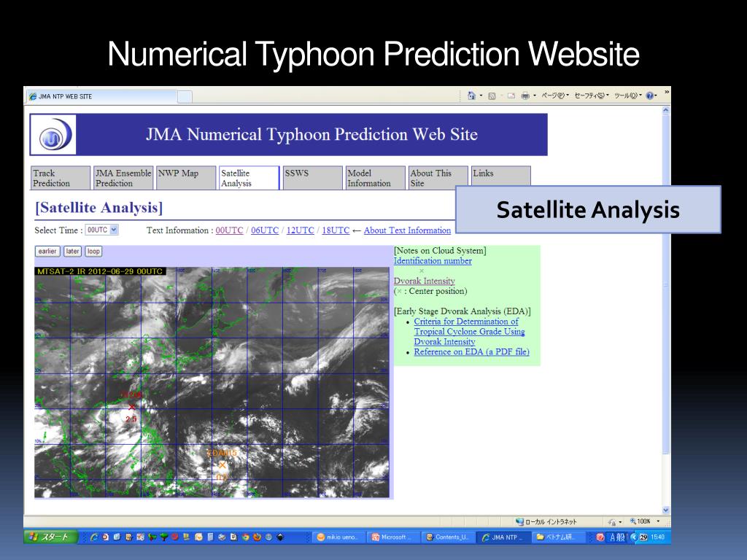Click the red system tray icon

click(x=600, y=537)
